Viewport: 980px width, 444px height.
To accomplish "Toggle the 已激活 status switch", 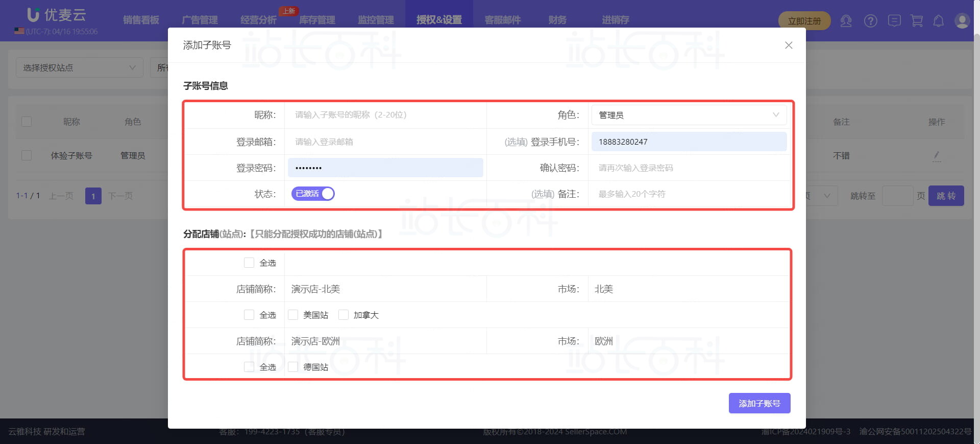I will 313,194.
